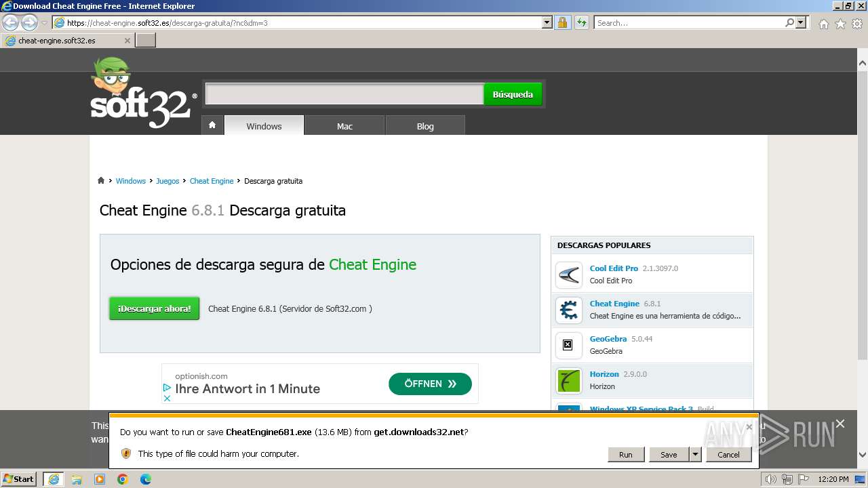
Task: Click the search magnifier icon in IE search box
Action: 789,23
